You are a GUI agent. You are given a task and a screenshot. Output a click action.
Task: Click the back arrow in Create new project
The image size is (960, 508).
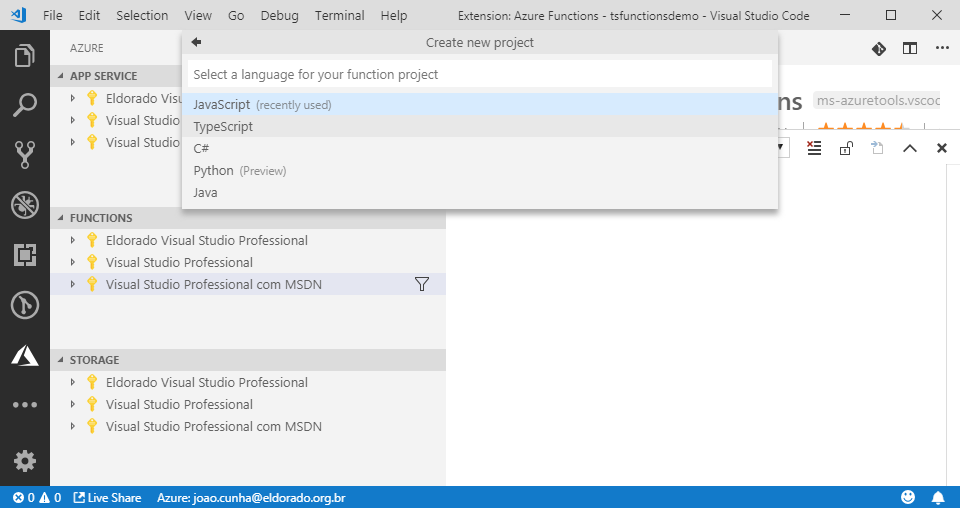[196, 42]
